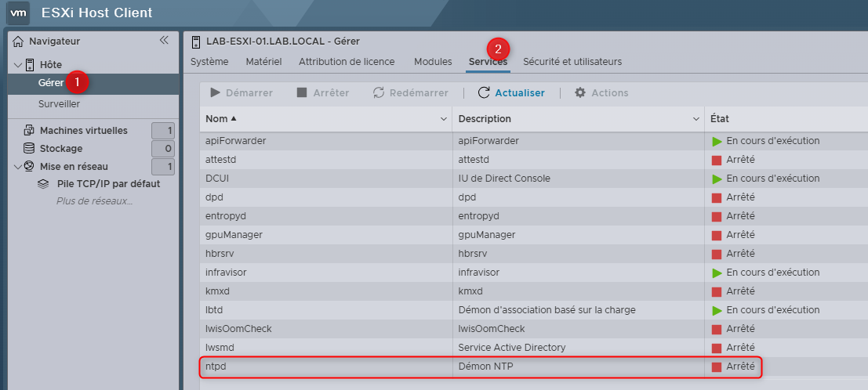Click the Mise en réseau globe icon
Screen dimensions: 868x390
[x=29, y=166]
